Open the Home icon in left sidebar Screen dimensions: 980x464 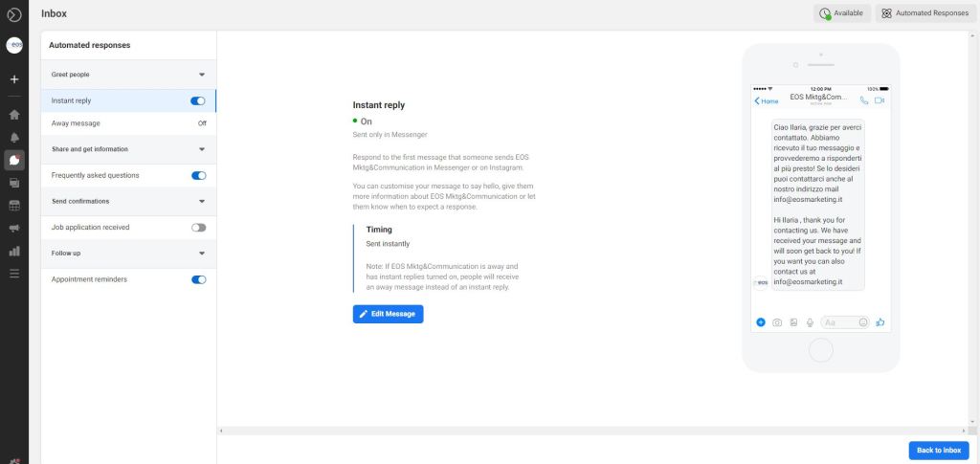tap(14, 115)
